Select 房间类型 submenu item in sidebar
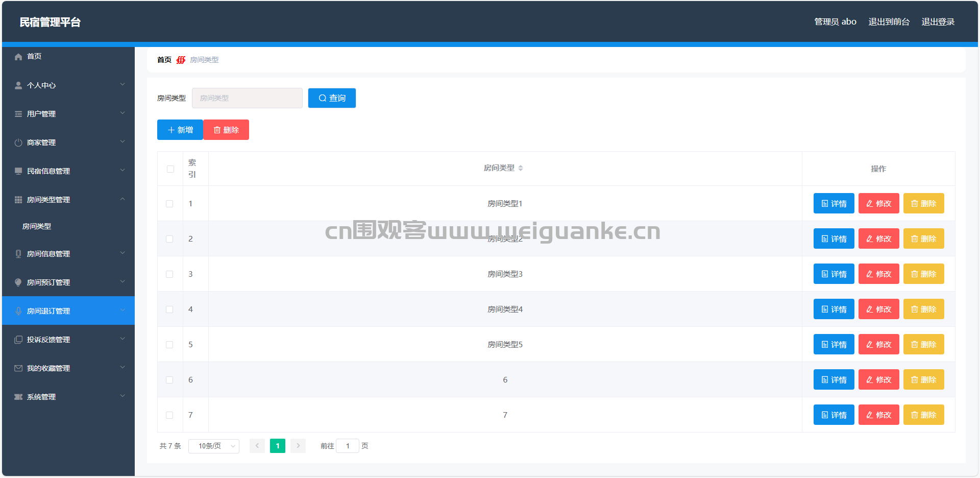Viewport: 980px width, 478px height. point(68,226)
